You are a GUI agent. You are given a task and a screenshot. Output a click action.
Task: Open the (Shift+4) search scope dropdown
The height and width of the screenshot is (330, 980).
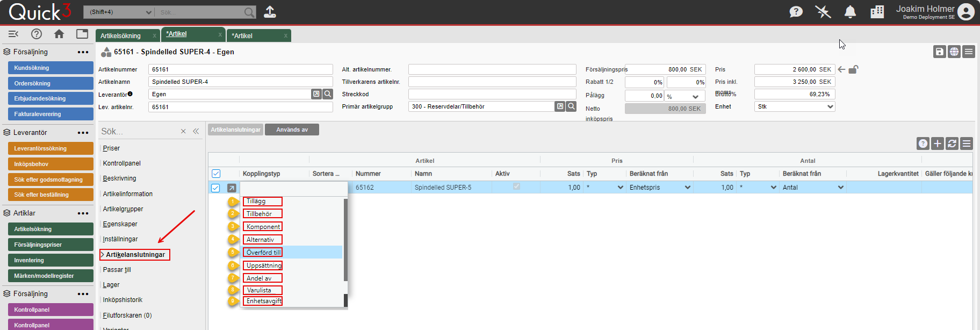(x=118, y=12)
